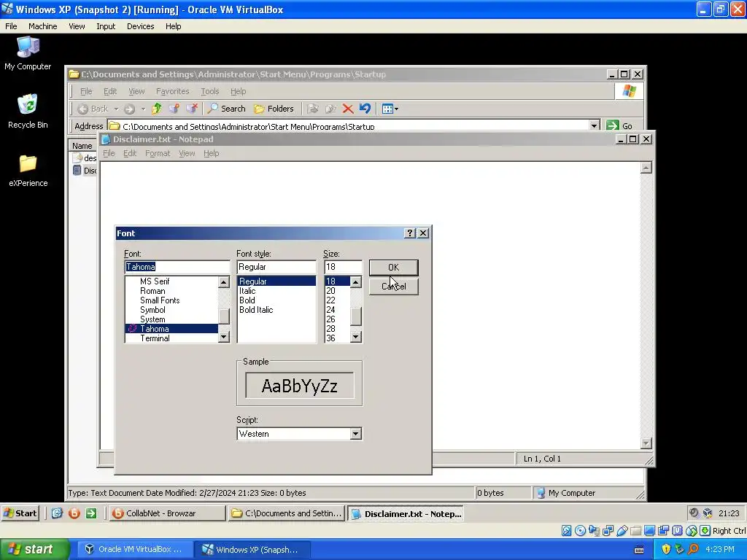The width and height of the screenshot is (747, 560).
Task: Expand the Script Western dropdown
Action: (355, 434)
